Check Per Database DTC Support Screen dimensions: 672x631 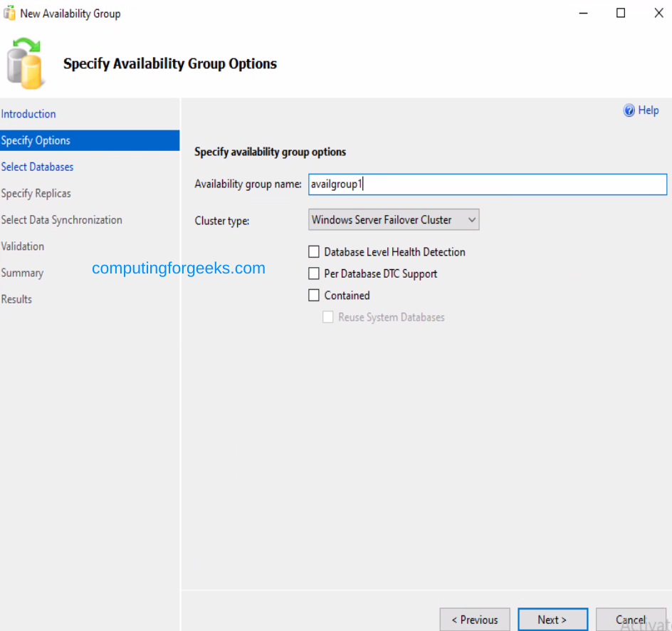tap(313, 273)
